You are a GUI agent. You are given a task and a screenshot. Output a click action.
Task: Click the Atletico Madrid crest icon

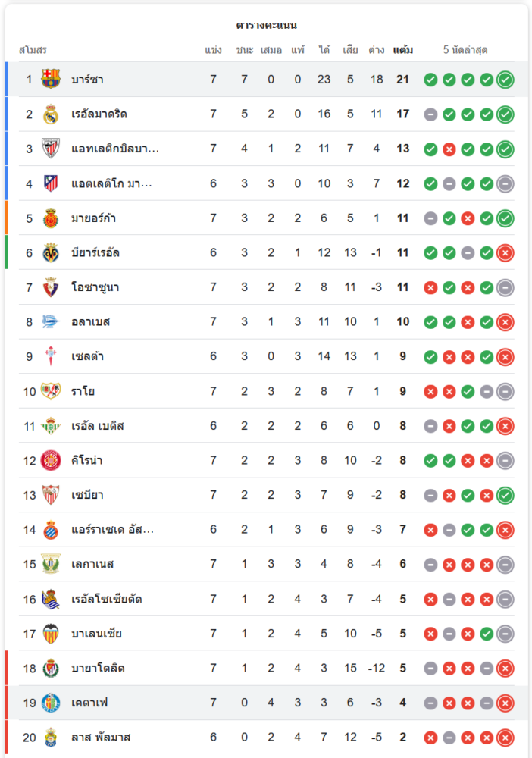pyautogui.click(x=51, y=183)
